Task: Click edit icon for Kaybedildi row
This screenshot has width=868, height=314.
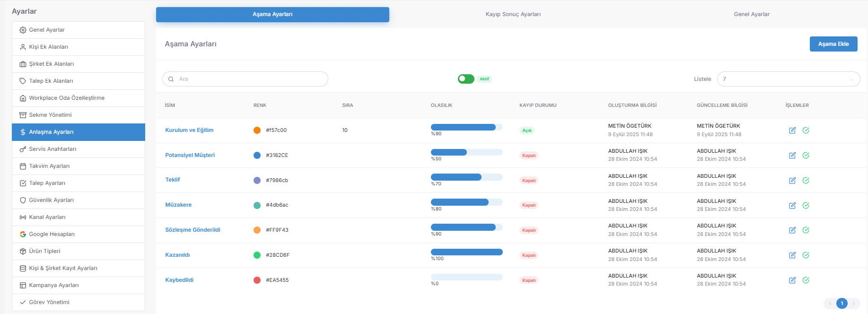Action: (792, 280)
